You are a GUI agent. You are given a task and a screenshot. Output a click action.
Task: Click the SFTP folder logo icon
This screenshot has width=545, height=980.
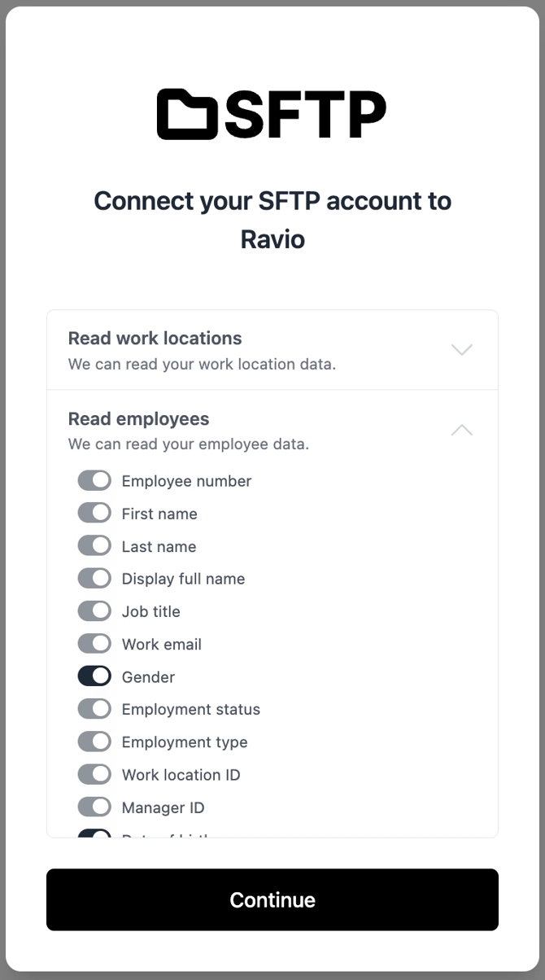pyautogui.click(x=187, y=114)
